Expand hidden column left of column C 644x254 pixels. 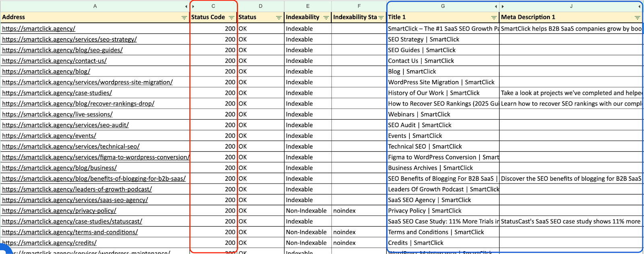tap(193, 6)
